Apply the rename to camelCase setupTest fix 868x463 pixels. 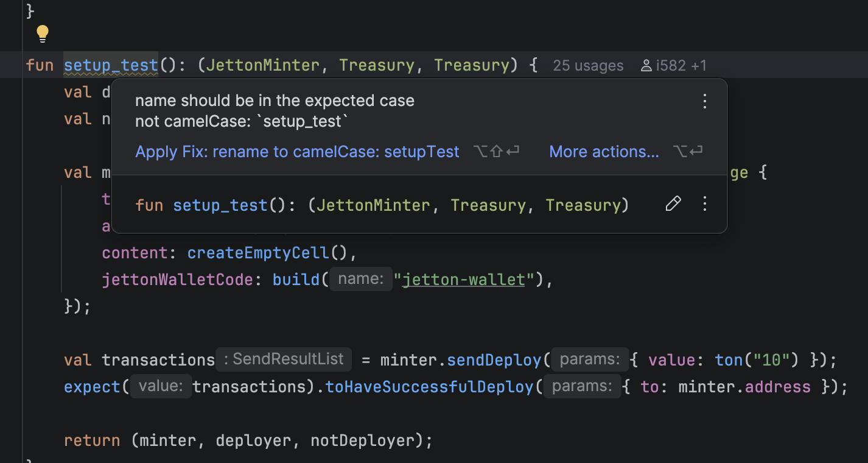click(297, 152)
